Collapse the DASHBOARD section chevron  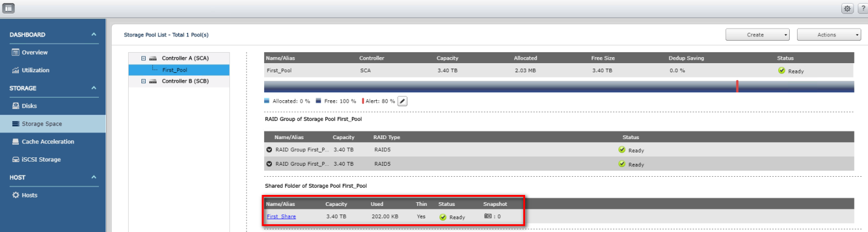tap(93, 35)
